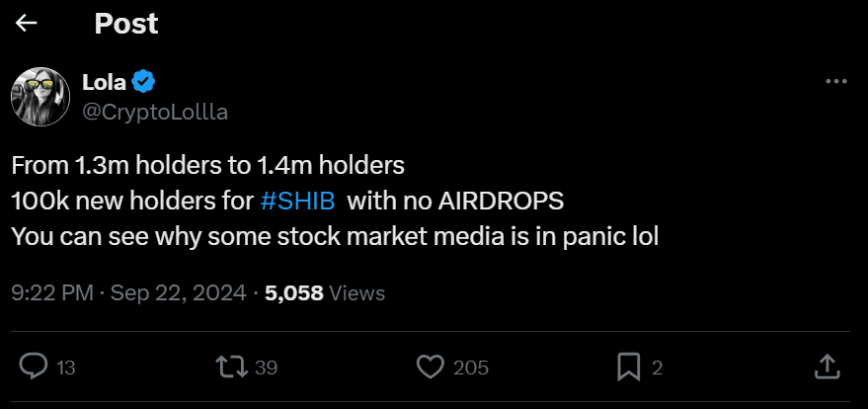Click the reply speech bubble icon

pyautogui.click(x=34, y=368)
